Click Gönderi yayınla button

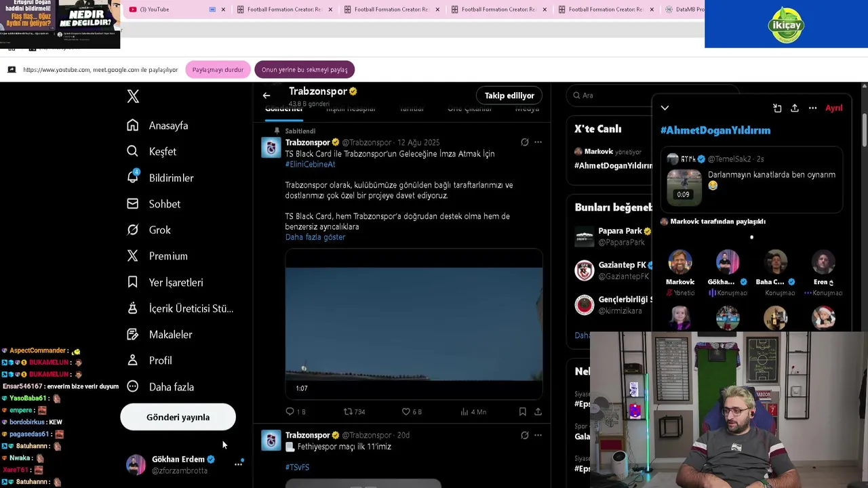click(178, 417)
